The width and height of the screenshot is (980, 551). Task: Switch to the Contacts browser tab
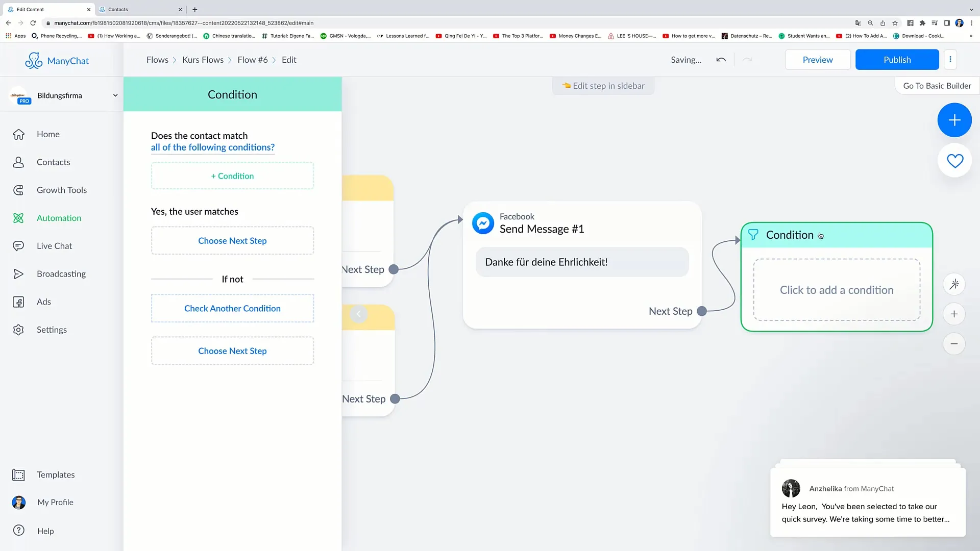pyautogui.click(x=139, y=9)
